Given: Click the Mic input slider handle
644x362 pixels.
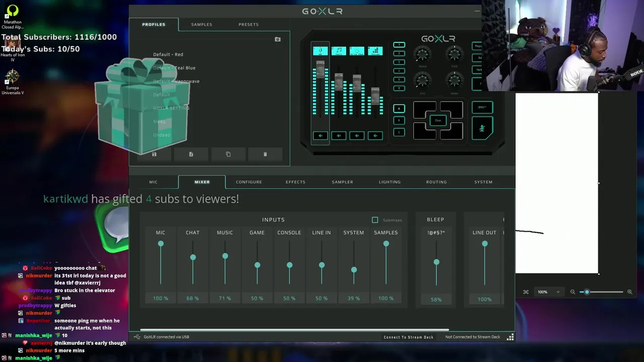Looking at the screenshot, I should 160,244.
